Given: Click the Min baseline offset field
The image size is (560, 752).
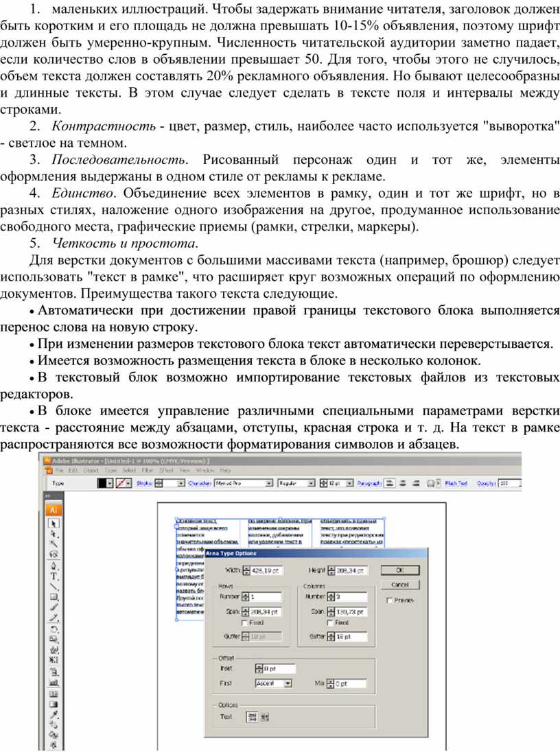Looking at the screenshot, I should pyautogui.click(x=350, y=683).
